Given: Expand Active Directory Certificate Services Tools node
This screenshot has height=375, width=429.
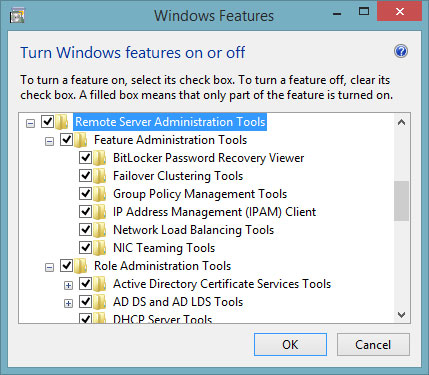Looking at the screenshot, I should pos(68,285).
